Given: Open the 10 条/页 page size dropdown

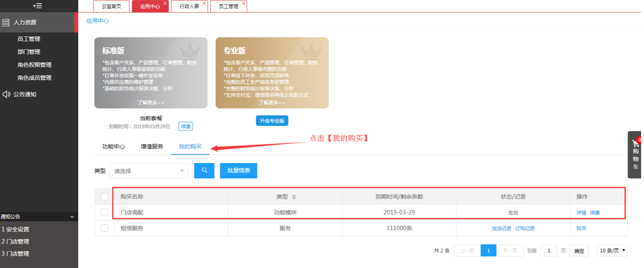Looking at the screenshot, I should click(612, 251).
